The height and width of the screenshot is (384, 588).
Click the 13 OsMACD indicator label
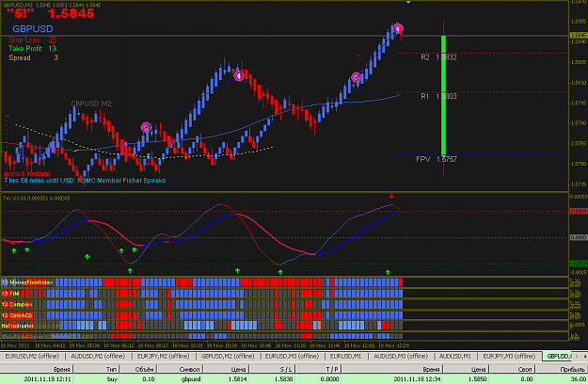click(x=17, y=315)
